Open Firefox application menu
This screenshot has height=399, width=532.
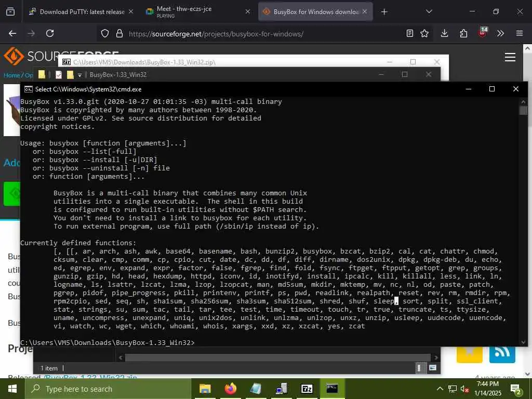520,34
